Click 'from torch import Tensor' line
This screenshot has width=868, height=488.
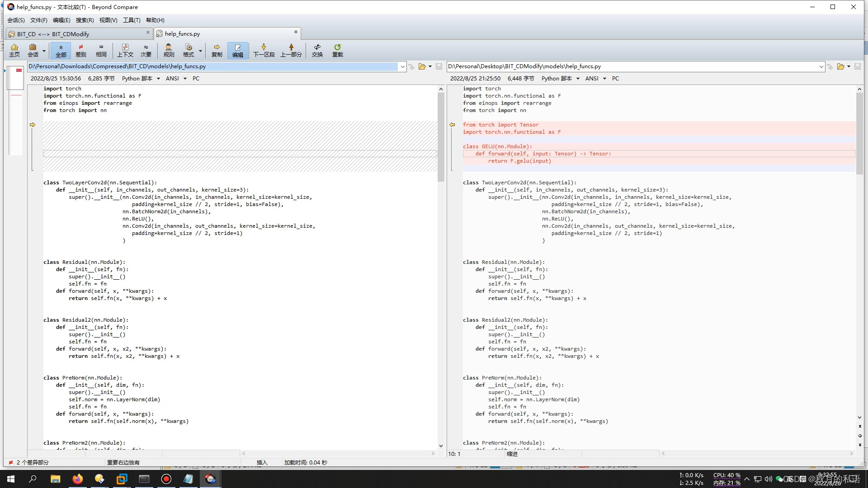coord(500,125)
